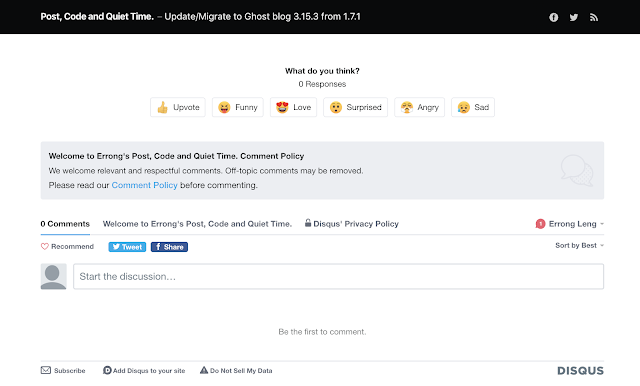Viewport: 640px width, 386px height.
Task: Click the What do you think? heading
Action: coord(322,71)
